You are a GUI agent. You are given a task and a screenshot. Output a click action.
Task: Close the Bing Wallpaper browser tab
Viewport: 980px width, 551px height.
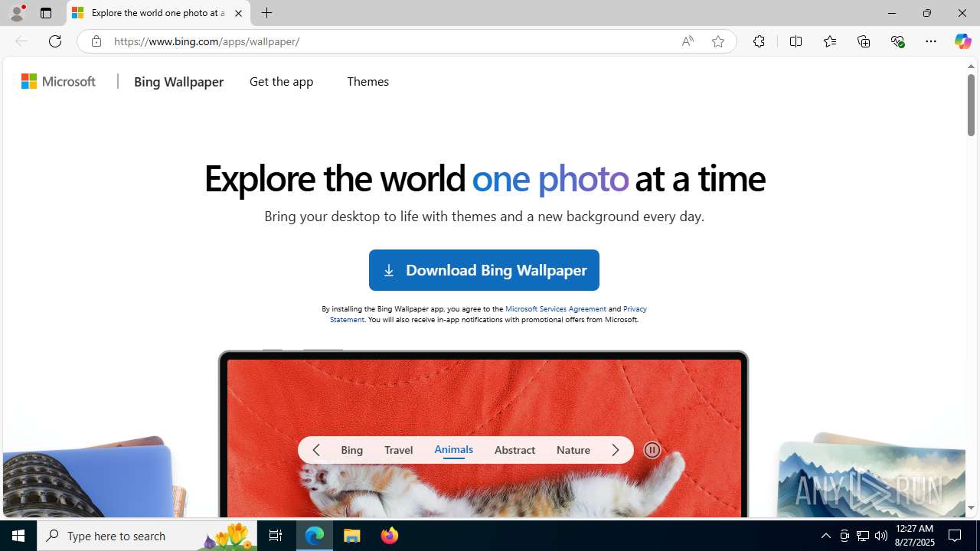pyautogui.click(x=238, y=13)
